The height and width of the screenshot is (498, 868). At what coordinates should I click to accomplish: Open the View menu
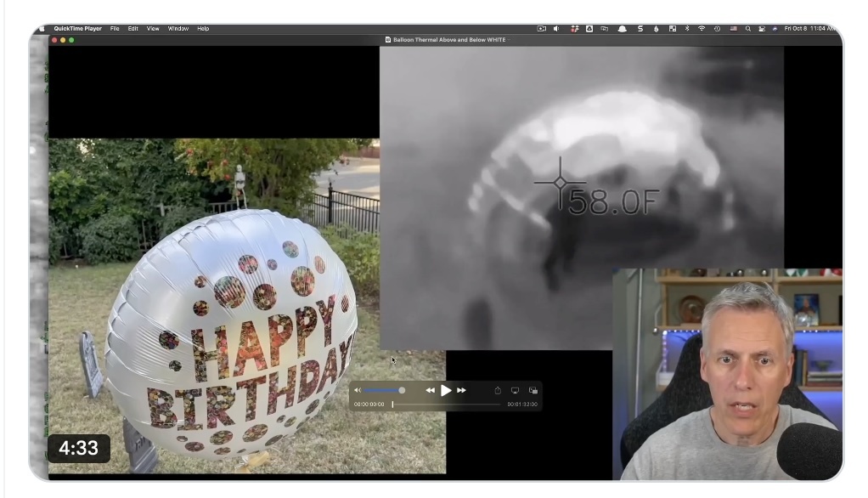pos(151,28)
